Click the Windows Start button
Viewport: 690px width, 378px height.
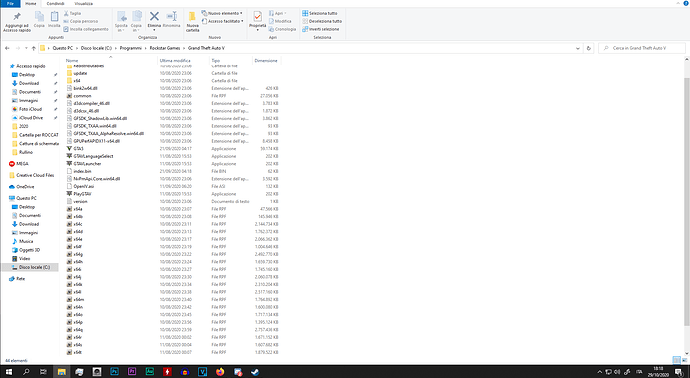point(8,372)
